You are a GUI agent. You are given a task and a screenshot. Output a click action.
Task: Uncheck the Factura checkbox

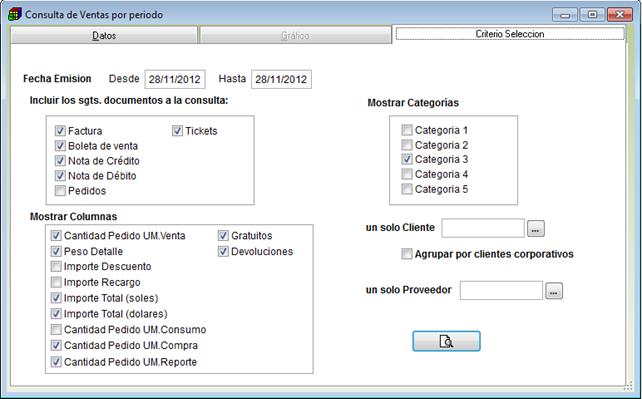pos(60,131)
